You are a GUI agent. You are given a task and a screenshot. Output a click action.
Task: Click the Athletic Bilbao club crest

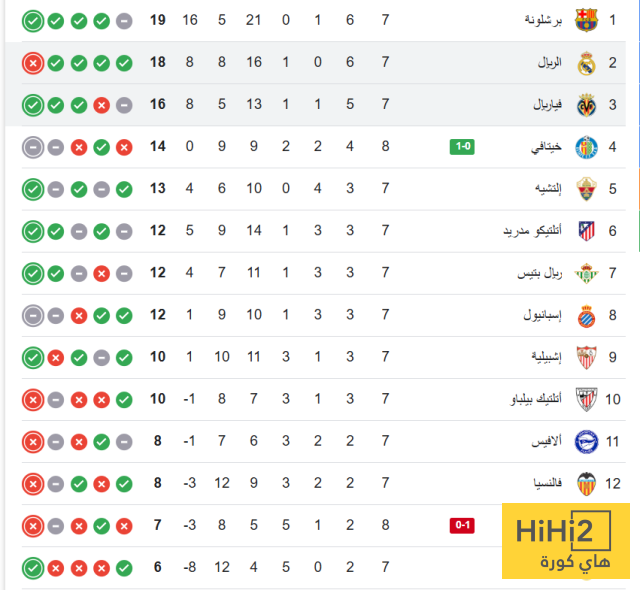(x=586, y=400)
